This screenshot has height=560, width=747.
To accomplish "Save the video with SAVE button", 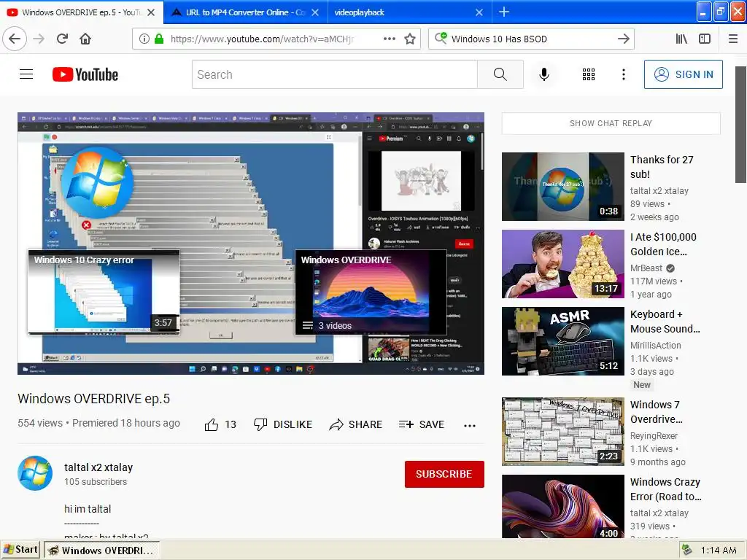I will [422, 424].
